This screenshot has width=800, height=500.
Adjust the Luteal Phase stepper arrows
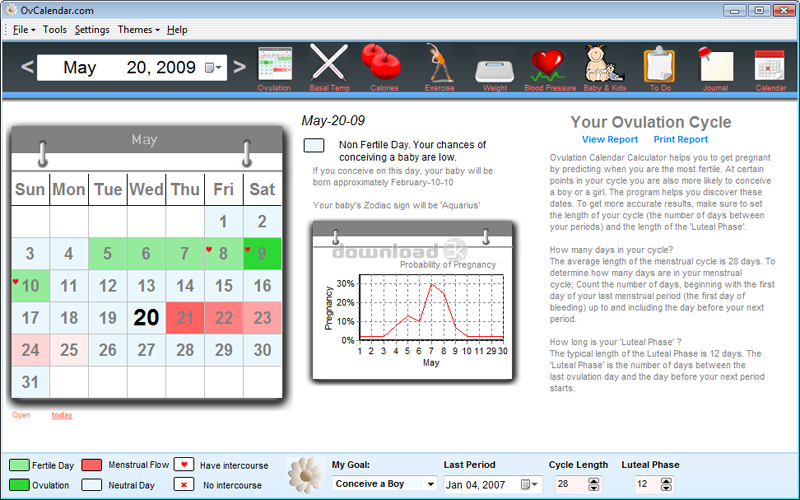[x=666, y=484]
